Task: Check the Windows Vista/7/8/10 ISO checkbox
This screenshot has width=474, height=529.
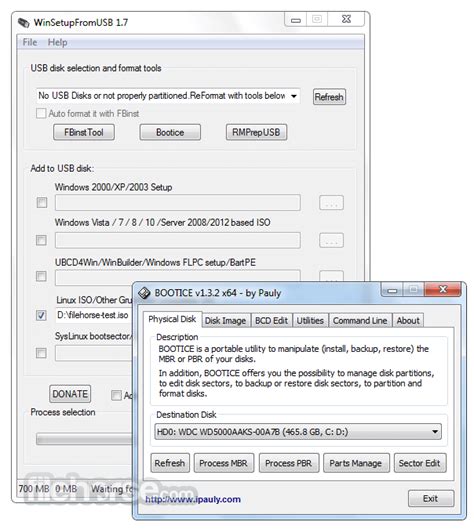Action: tap(41, 240)
